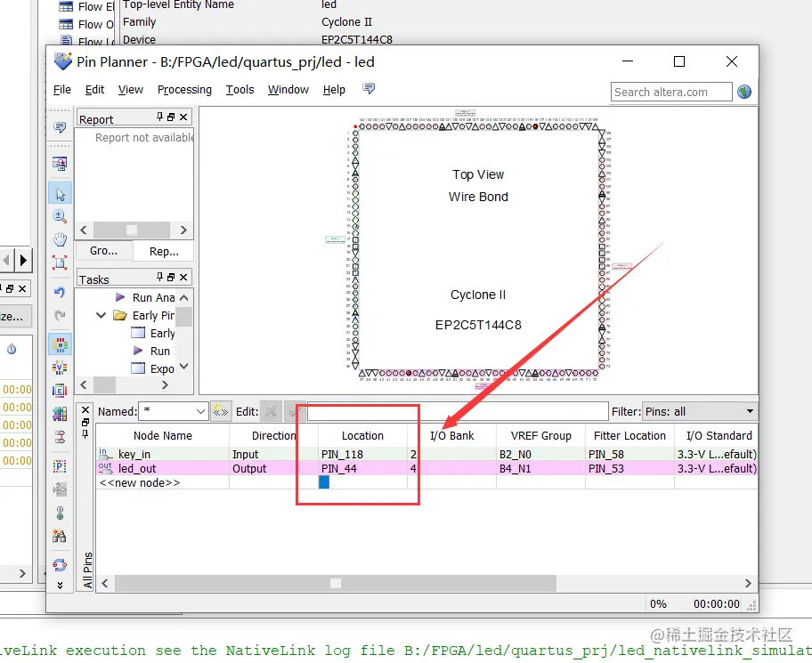
Task: Click the blue undo arrow
Action: (60, 293)
